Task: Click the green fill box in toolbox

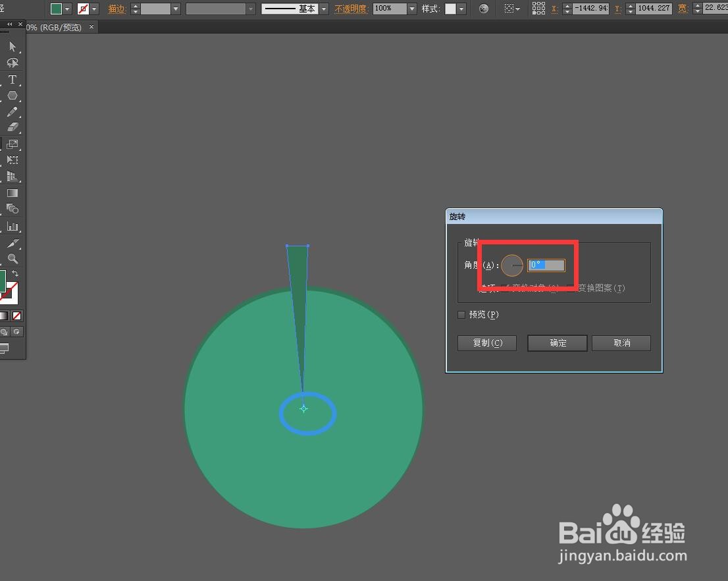Action: 3,281
